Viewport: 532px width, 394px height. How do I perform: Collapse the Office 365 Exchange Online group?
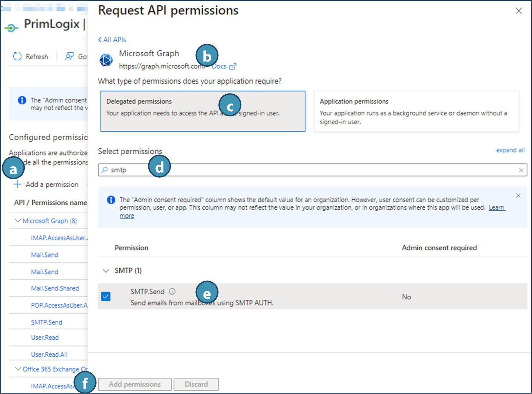tap(17, 369)
